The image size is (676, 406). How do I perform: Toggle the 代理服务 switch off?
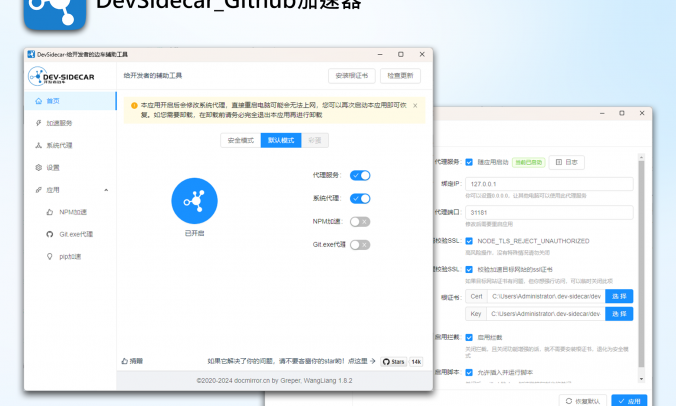(360, 175)
